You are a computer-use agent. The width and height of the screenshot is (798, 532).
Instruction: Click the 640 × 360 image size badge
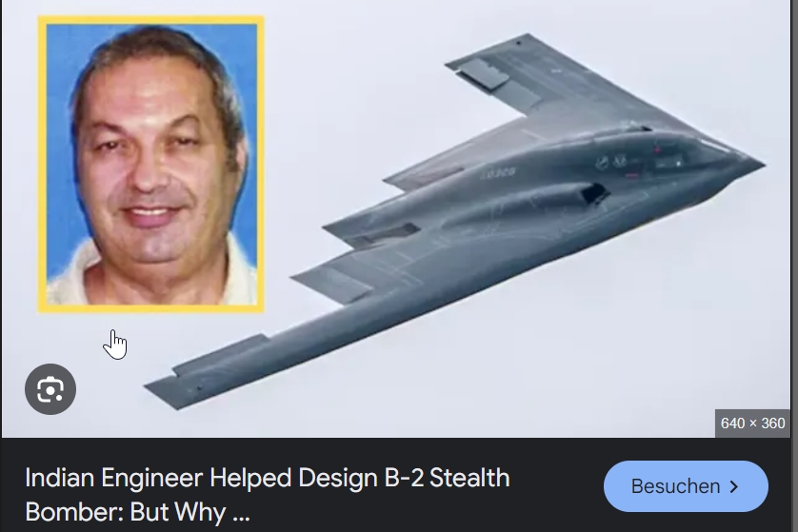(x=752, y=424)
